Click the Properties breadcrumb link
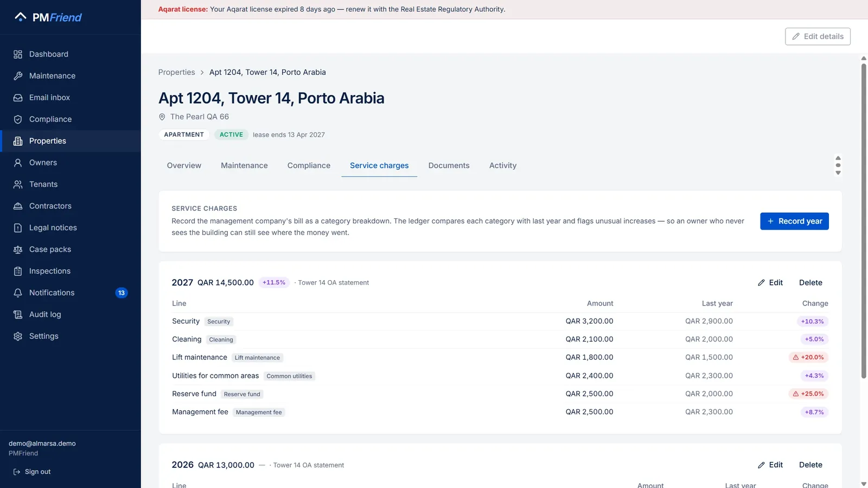 [x=176, y=72]
